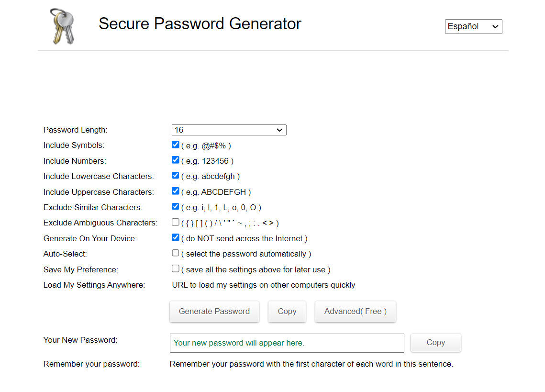
Task: Click the Secure Password Generator title
Action: click(200, 23)
